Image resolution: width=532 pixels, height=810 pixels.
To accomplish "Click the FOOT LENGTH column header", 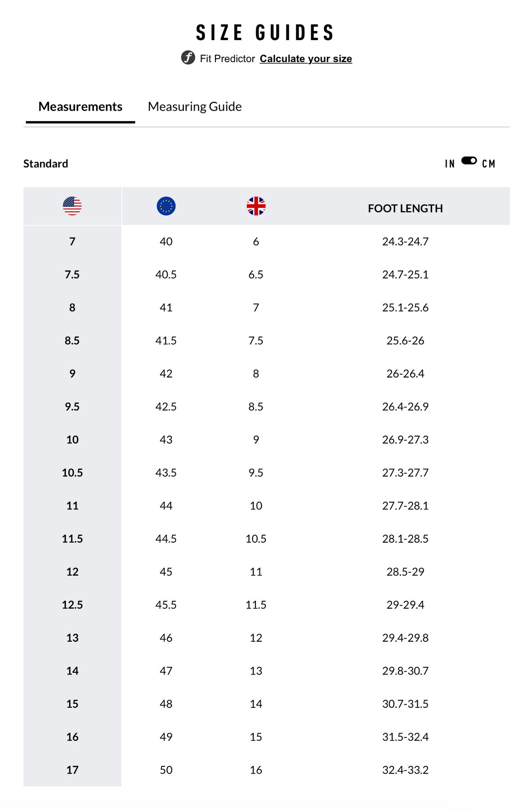I will (405, 208).
